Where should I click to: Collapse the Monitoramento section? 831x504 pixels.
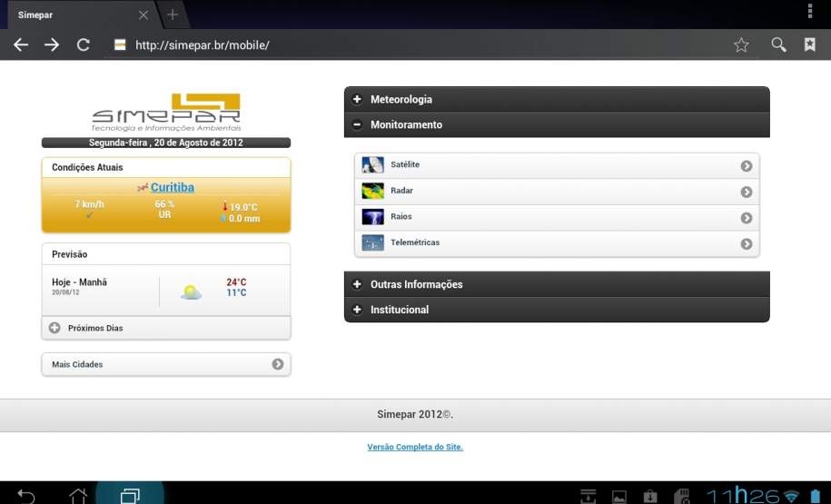[x=556, y=124]
